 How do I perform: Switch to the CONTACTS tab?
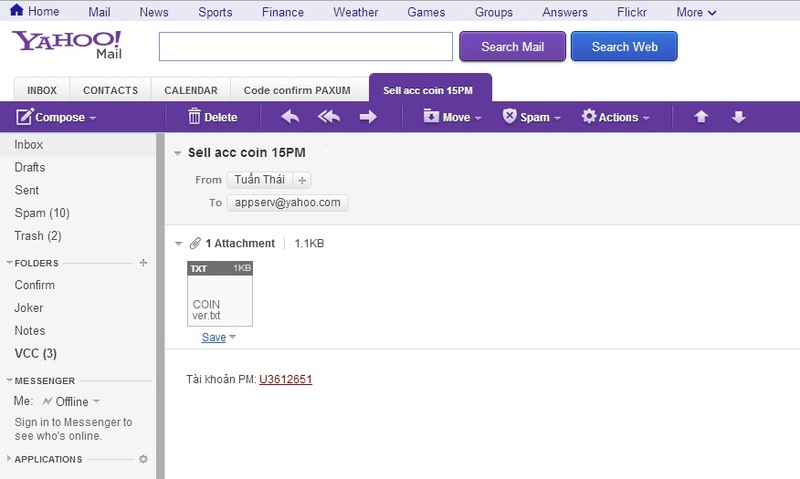pos(110,90)
